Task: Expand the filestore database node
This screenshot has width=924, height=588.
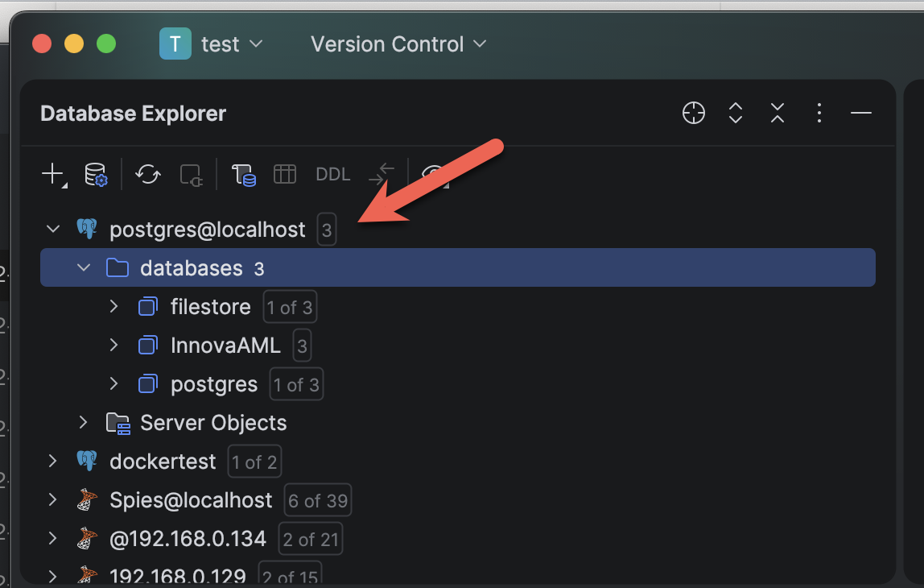Action: [113, 307]
